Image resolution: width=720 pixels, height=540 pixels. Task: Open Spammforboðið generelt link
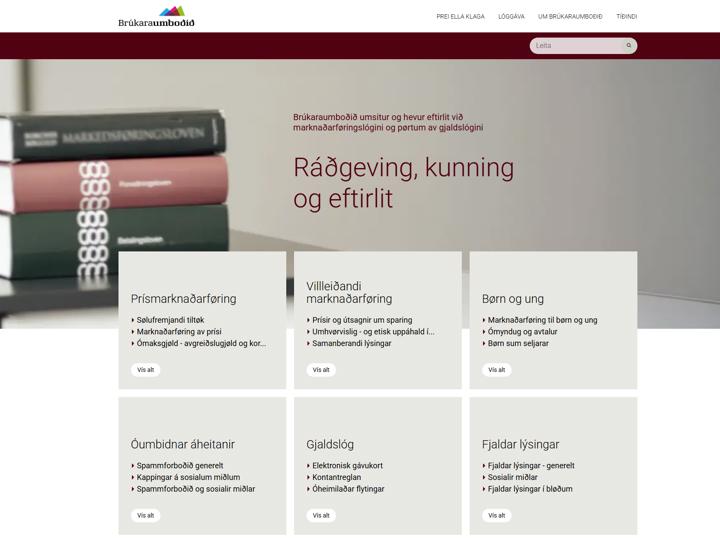coord(180,466)
